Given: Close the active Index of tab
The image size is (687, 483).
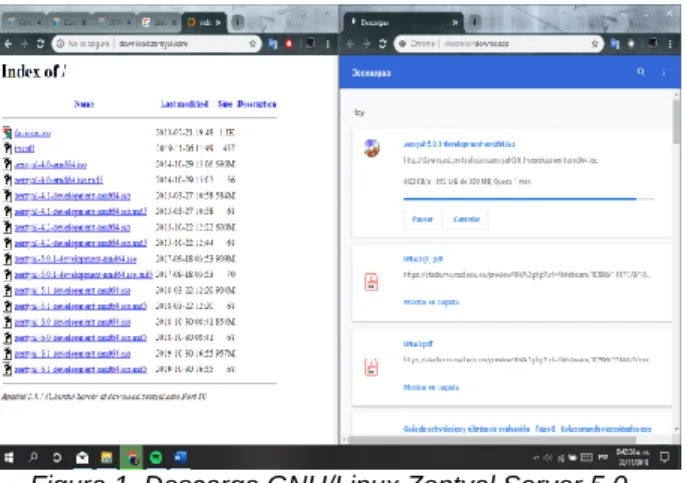Looking at the screenshot, I should 218,22.
